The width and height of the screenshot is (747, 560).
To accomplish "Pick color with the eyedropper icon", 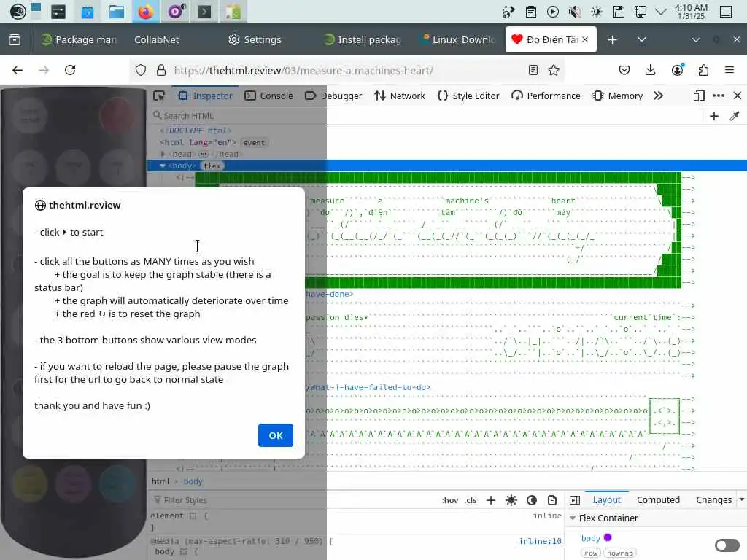I will tap(735, 116).
